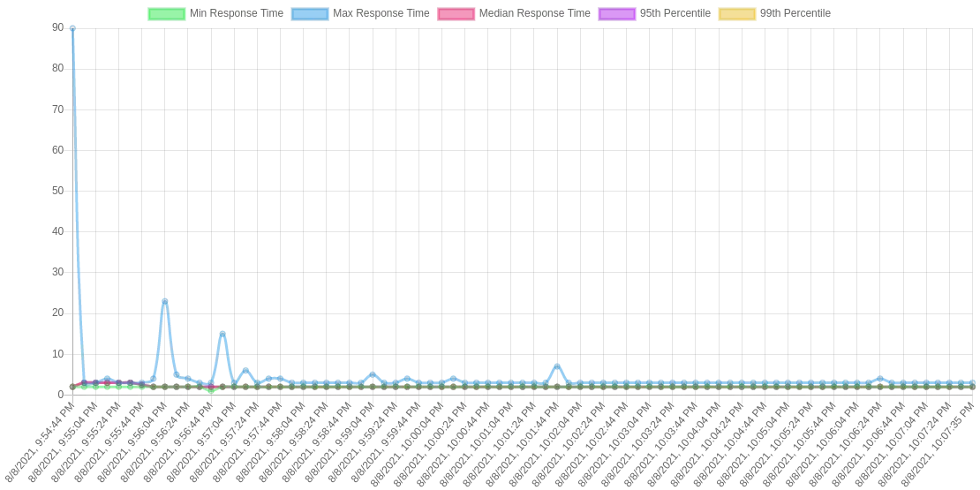Hide the Min Response Time series label
980x490 pixels.
pos(237,13)
